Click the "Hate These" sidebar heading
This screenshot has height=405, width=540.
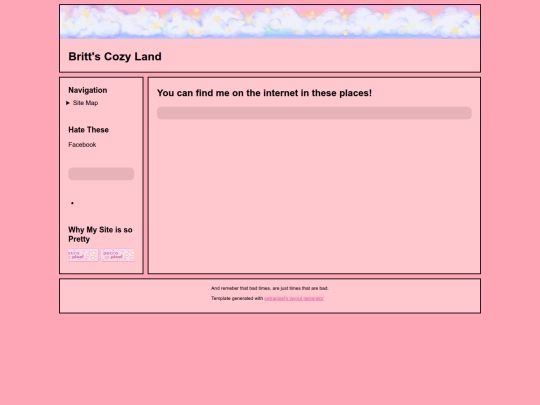point(89,130)
